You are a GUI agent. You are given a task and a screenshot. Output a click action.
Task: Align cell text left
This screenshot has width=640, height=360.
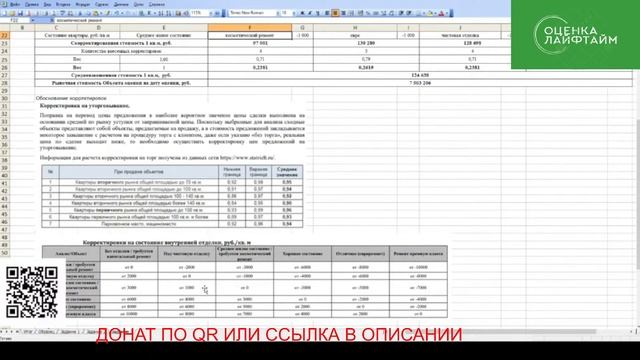point(327,13)
